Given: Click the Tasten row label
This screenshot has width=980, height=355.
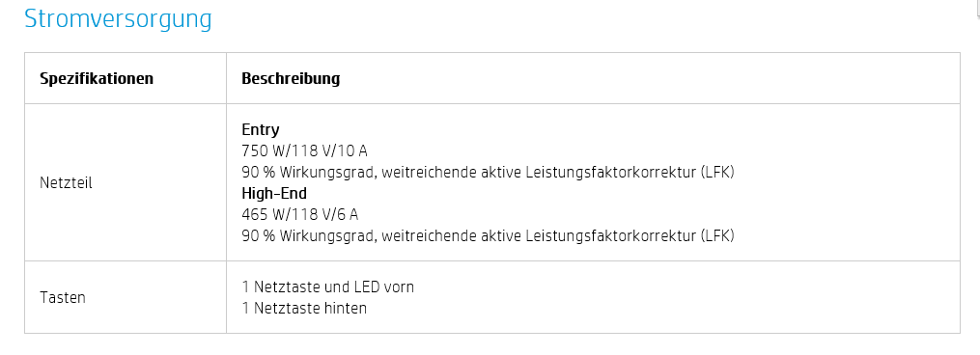Looking at the screenshot, I should (x=63, y=297).
